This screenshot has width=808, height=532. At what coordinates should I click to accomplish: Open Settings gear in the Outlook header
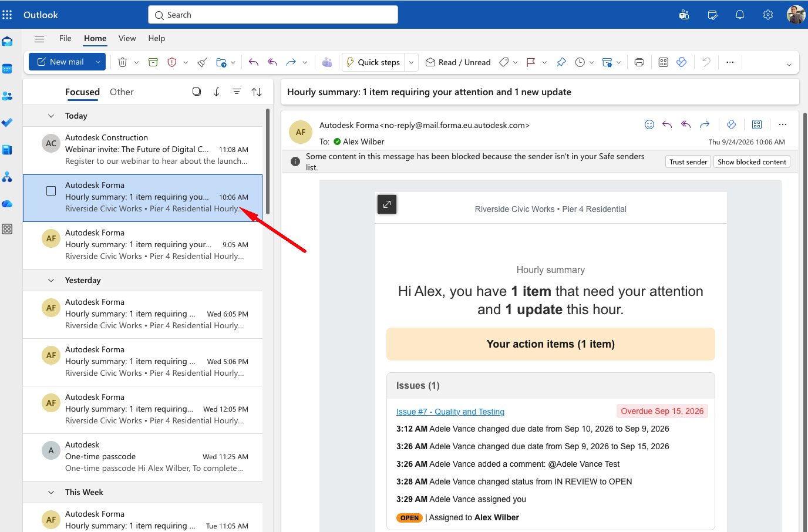[x=768, y=15]
